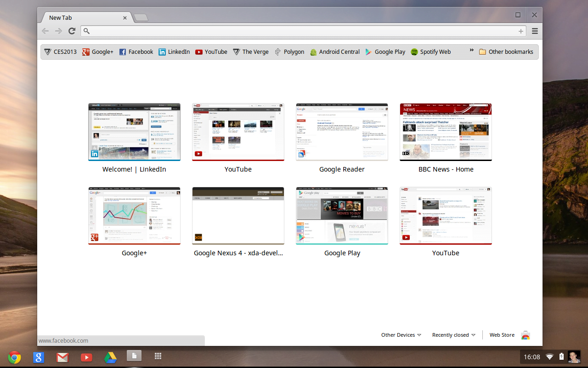Open the LinkedIn bookmark

[174, 52]
